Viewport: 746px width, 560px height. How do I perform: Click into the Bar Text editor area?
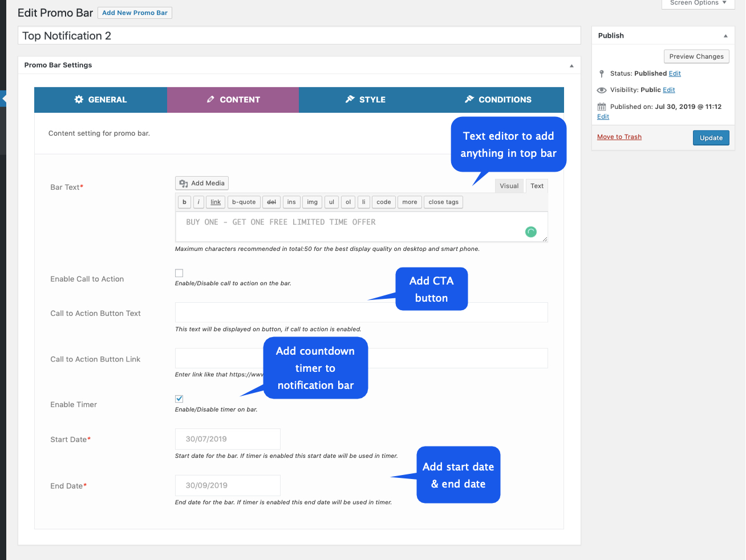362,227
